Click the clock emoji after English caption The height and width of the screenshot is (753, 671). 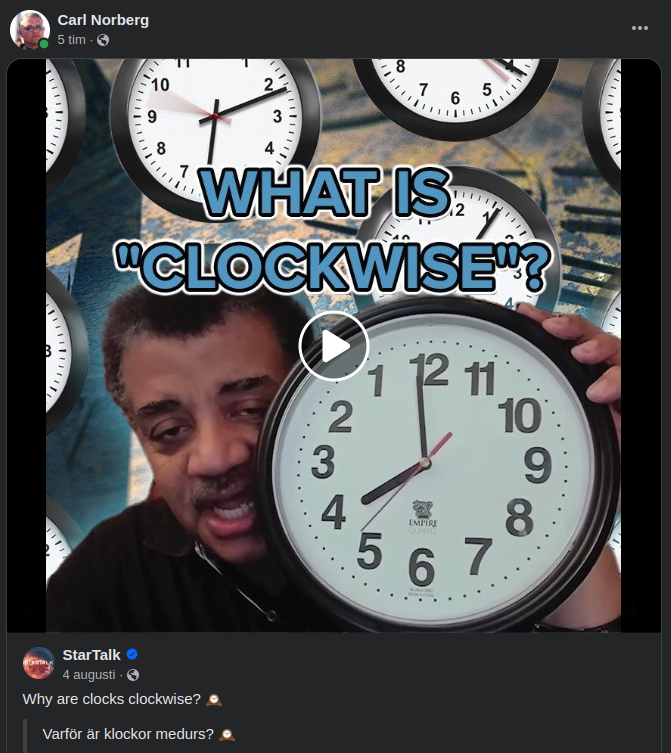point(214,700)
